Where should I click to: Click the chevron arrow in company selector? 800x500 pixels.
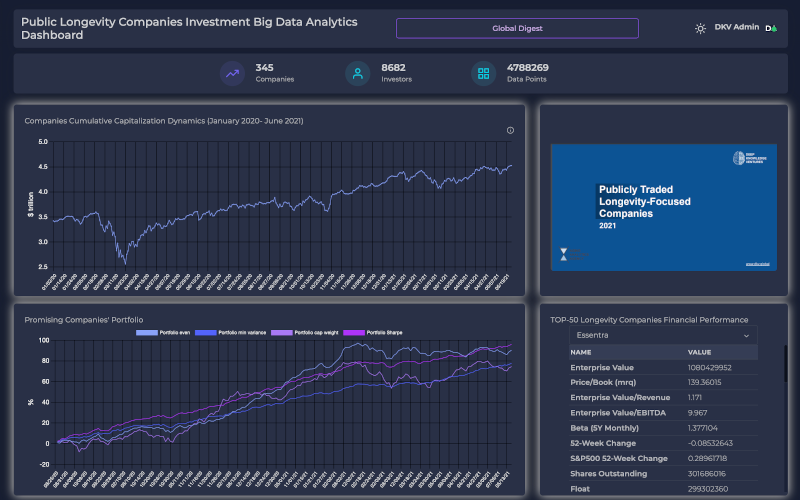pyautogui.click(x=747, y=336)
